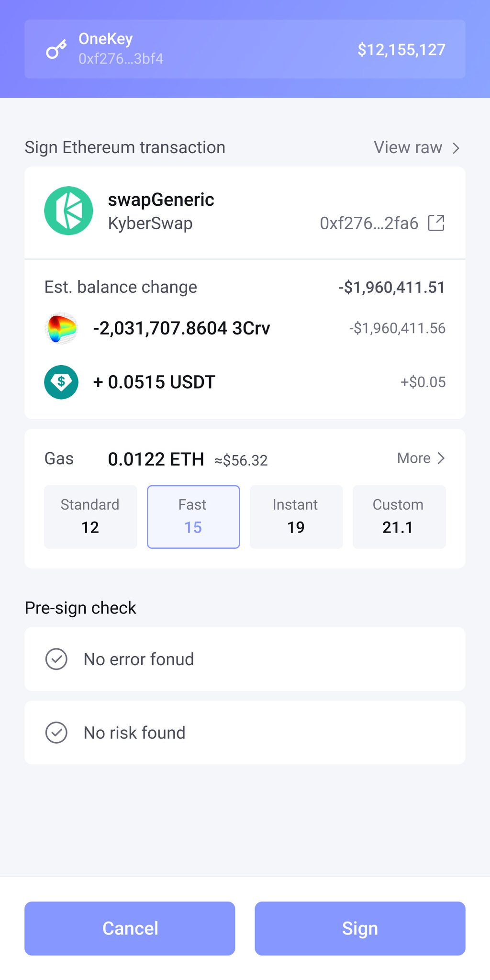Click the KyberSwap logo icon
The height and width of the screenshot is (980, 490).
tap(68, 211)
